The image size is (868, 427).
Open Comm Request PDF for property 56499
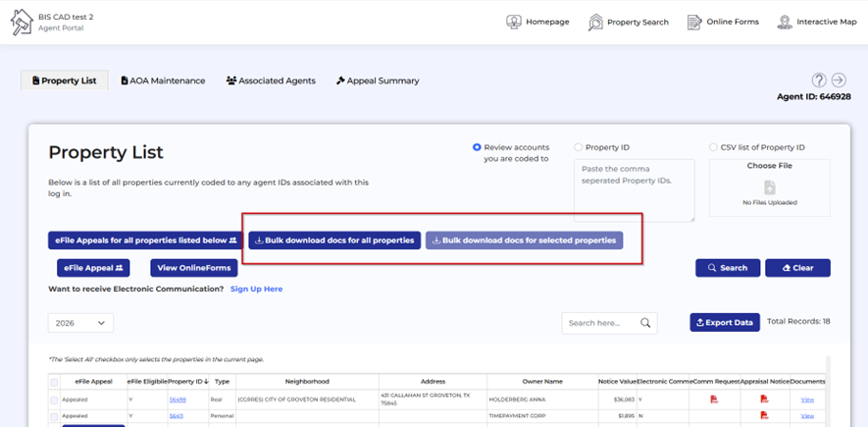pos(714,400)
